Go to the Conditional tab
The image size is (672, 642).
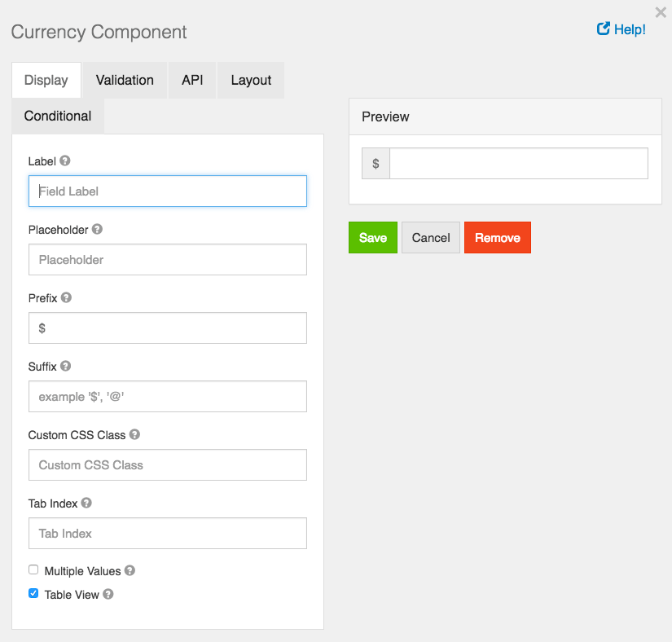pos(58,116)
